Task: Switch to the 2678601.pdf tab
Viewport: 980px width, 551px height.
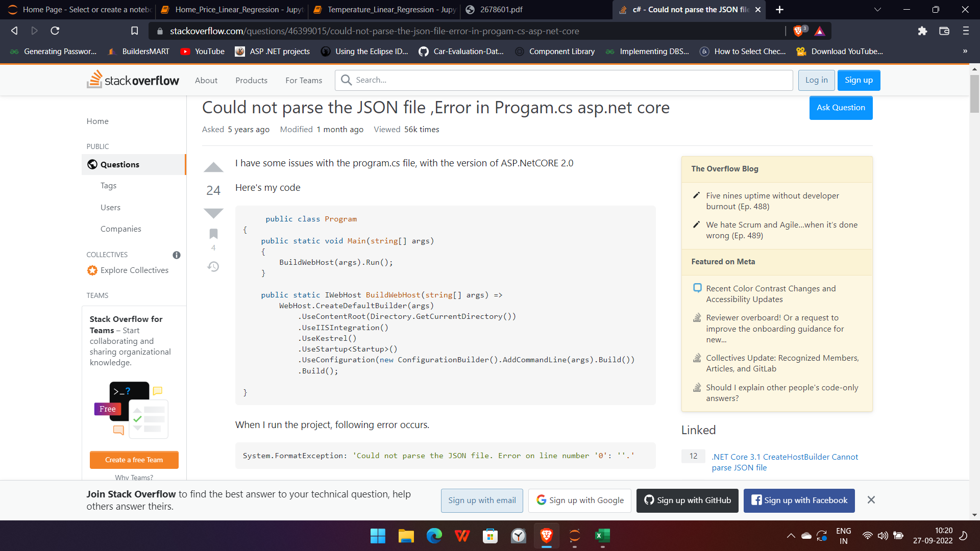Action: (x=536, y=10)
